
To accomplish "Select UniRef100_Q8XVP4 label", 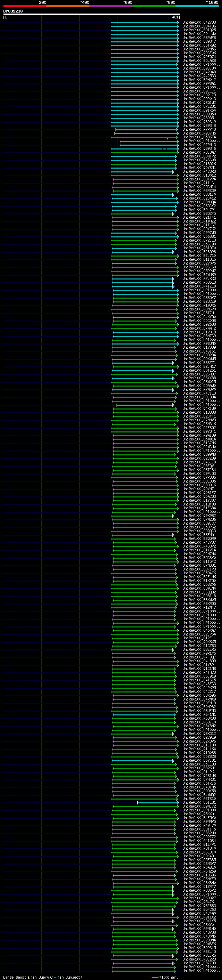I will (x=199, y=179).
